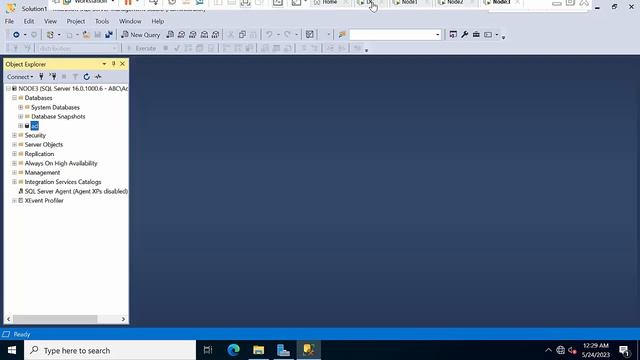Click the Find in Files icon
This screenshot has height=360, width=640.
click(x=342, y=35)
